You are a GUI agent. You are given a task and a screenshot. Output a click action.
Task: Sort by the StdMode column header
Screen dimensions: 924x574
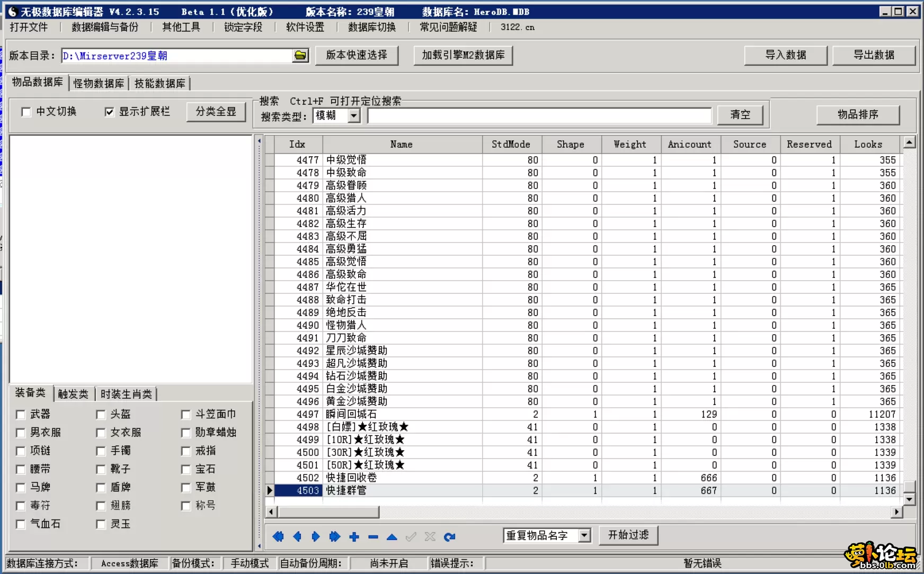(x=511, y=144)
